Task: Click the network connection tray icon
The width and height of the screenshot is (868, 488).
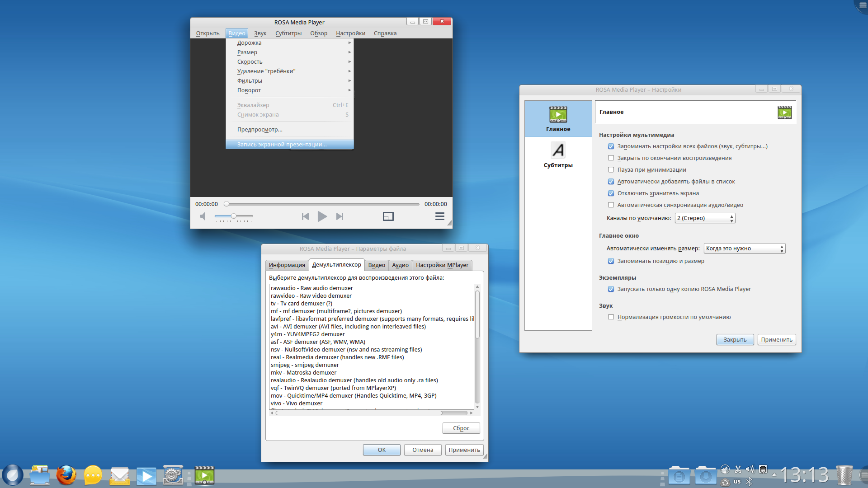Action: 763,469
